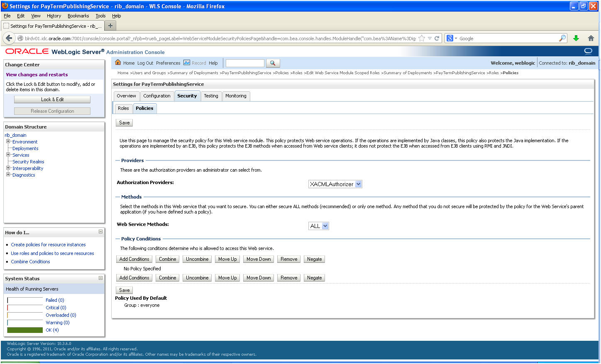
Task: Open the File menu
Action: [7, 16]
